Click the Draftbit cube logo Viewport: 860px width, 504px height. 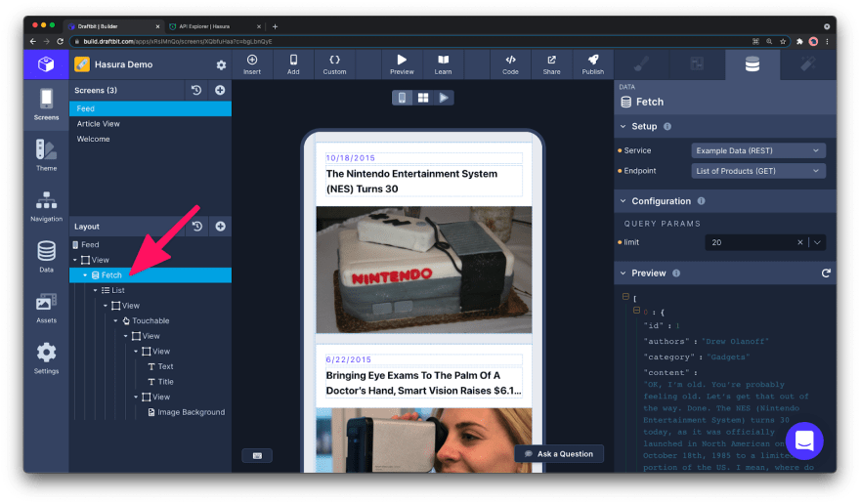[x=46, y=64]
